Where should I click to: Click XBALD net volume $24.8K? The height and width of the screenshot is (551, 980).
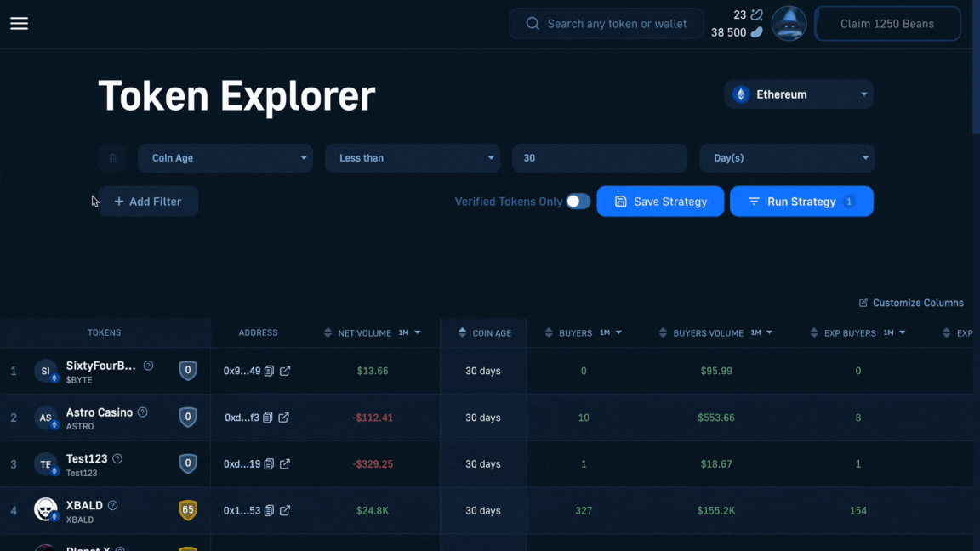tap(373, 511)
